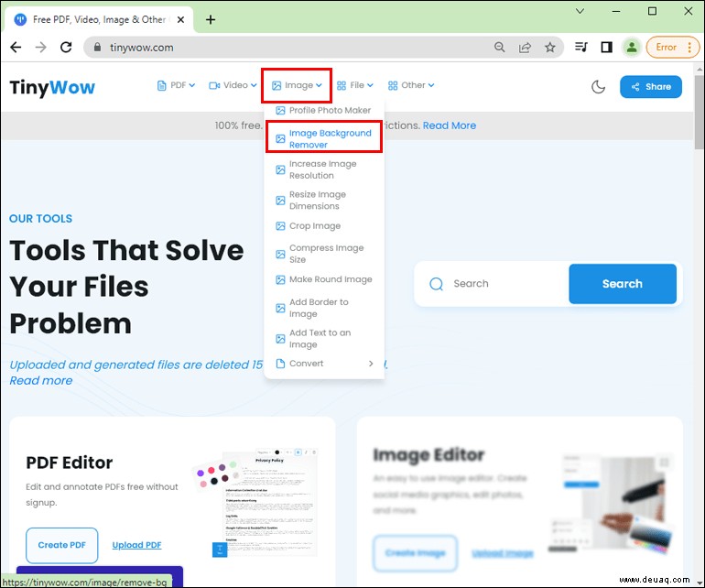Open the italic Read more link
The height and width of the screenshot is (588, 705).
tap(41, 381)
